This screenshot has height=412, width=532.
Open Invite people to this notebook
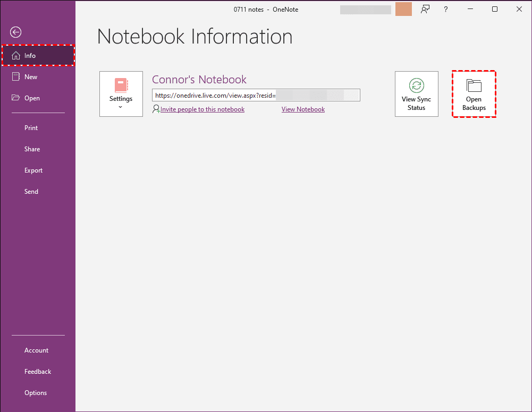(202, 109)
